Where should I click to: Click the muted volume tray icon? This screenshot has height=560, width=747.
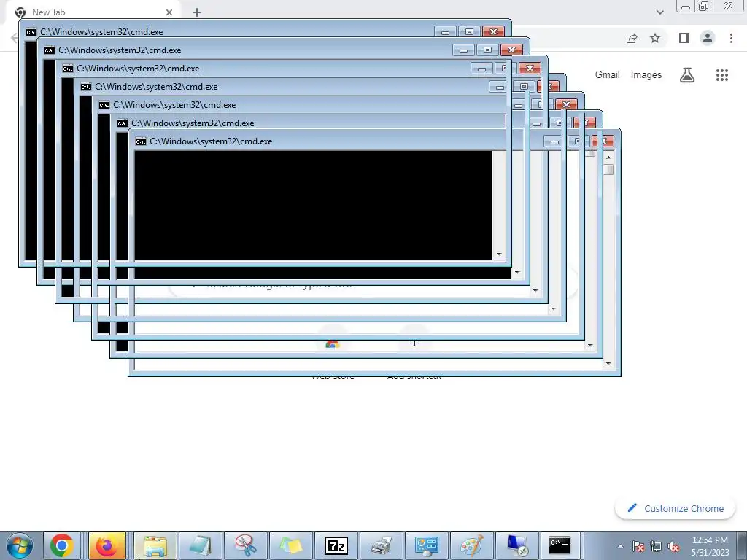pos(673,547)
